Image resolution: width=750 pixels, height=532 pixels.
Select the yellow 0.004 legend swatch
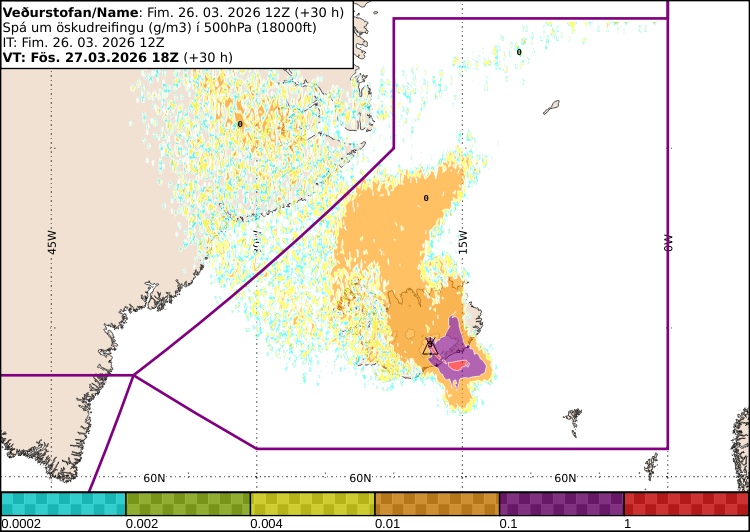pyautogui.click(x=313, y=504)
